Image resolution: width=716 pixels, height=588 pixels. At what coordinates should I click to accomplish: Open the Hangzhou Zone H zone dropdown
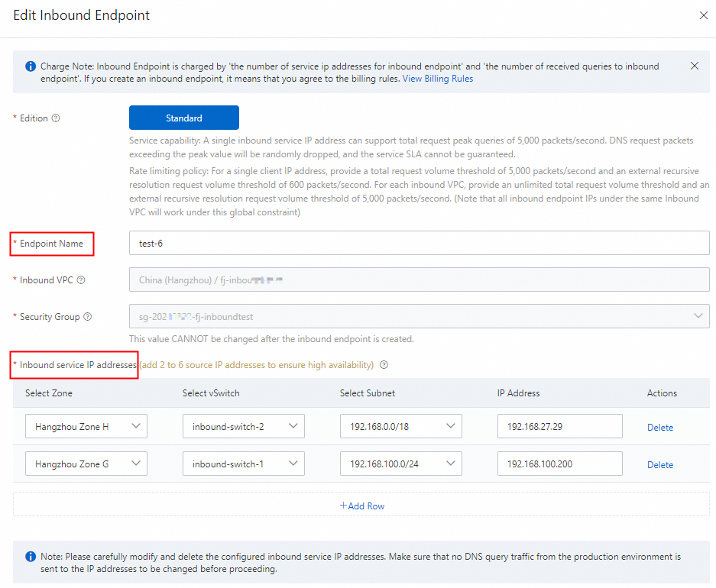pos(86,426)
